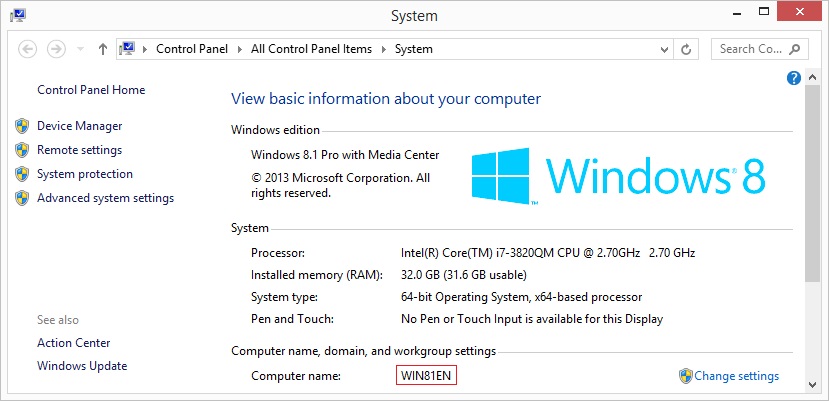Refresh the System page
829x401 pixels.
click(686, 49)
